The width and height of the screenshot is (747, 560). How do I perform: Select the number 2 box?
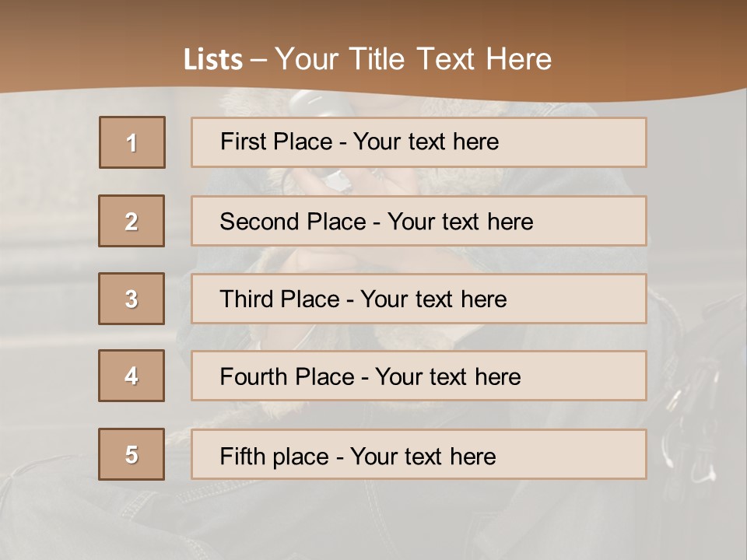click(x=132, y=221)
